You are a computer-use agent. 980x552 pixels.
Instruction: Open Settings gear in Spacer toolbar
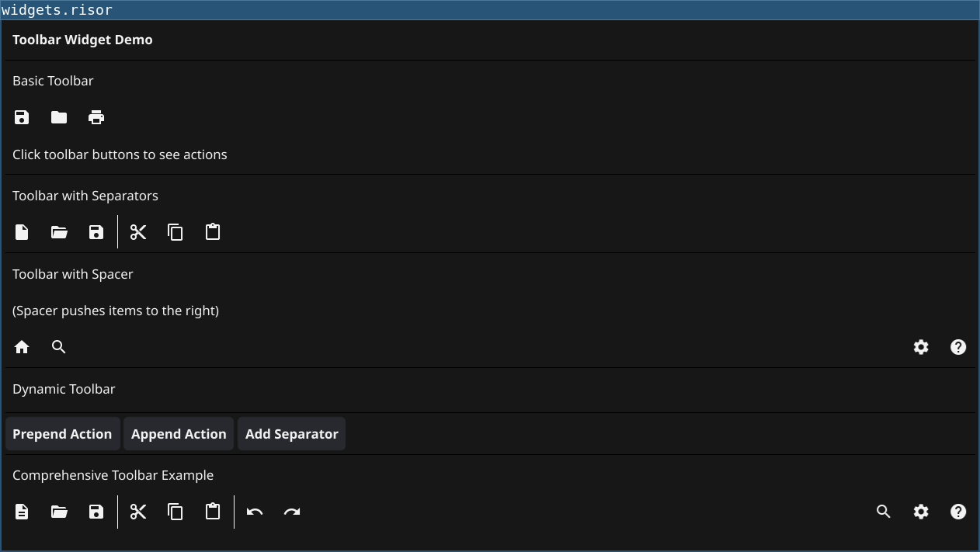[921, 347]
